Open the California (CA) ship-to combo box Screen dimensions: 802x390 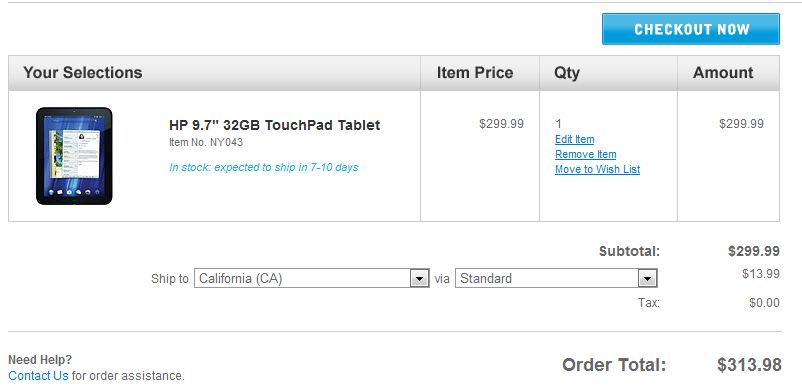311,278
